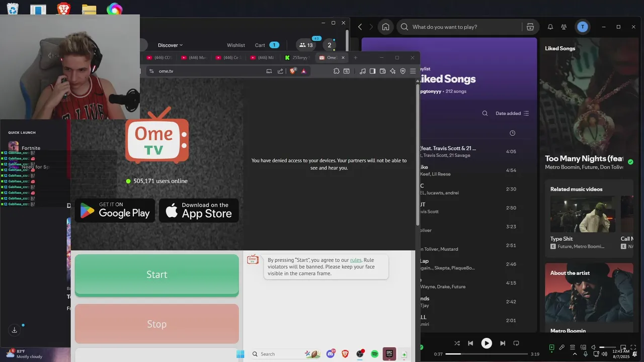The image size is (644, 362).
Task: Open Spotify lyrics microphone icon
Action: (562, 347)
